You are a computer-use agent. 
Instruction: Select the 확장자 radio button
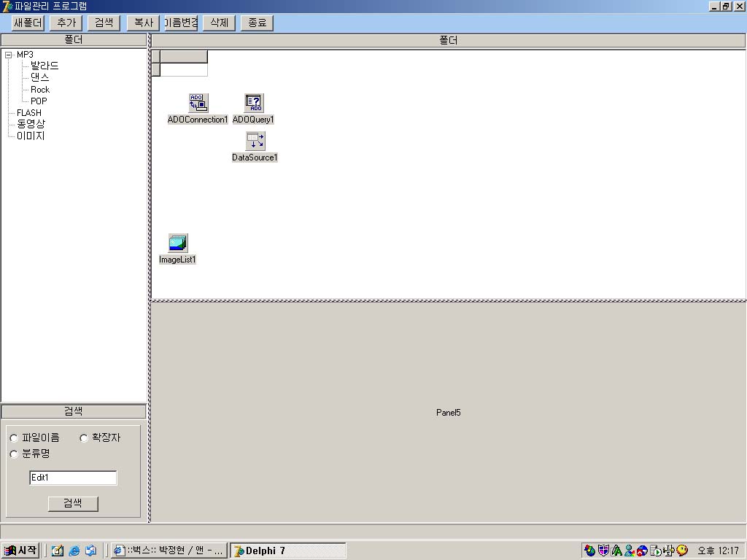(x=84, y=438)
